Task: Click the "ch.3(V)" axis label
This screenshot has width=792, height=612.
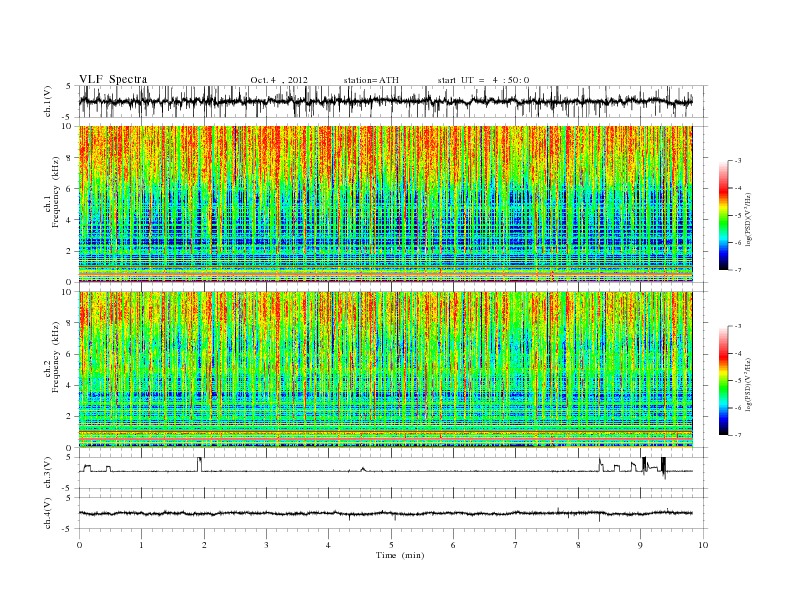Action: coord(48,474)
